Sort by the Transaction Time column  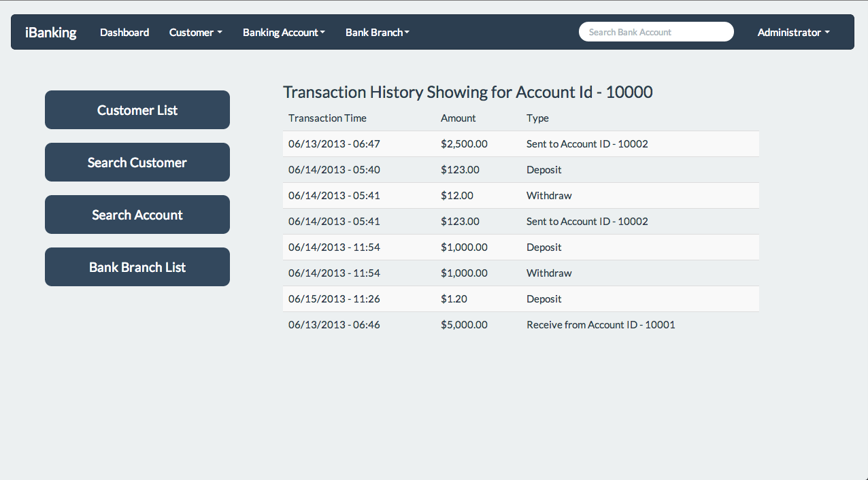(327, 118)
